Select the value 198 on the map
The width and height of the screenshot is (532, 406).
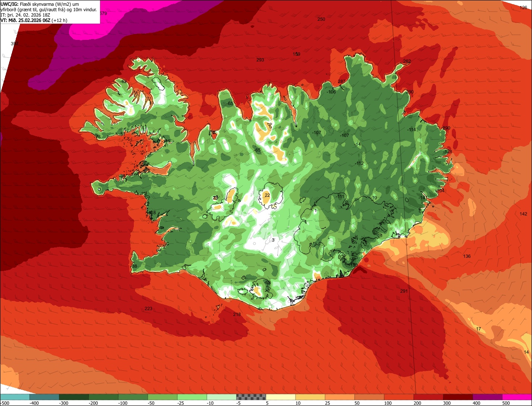coord(354,264)
